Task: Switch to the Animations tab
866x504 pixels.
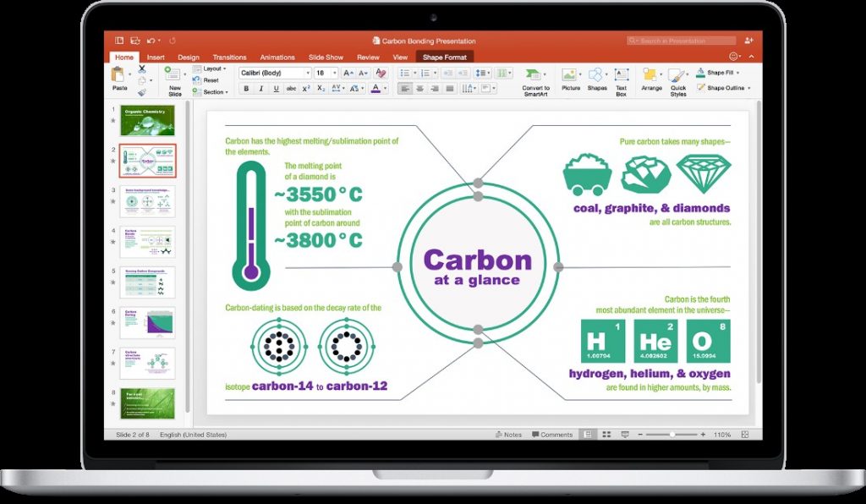Action: [x=277, y=57]
